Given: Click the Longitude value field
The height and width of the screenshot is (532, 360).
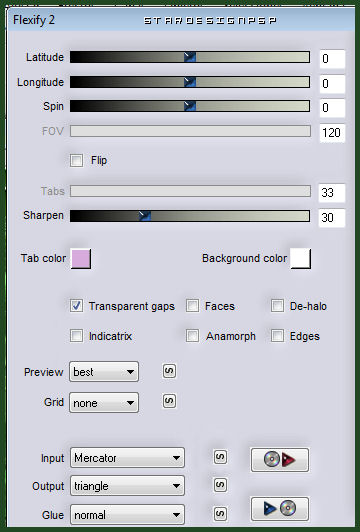Looking at the screenshot, I should click(x=332, y=83).
